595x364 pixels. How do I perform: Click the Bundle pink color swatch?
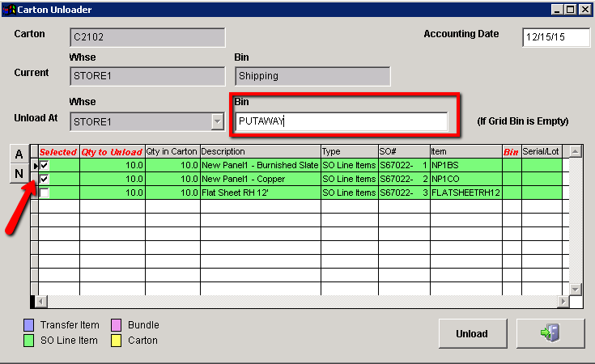coord(117,325)
